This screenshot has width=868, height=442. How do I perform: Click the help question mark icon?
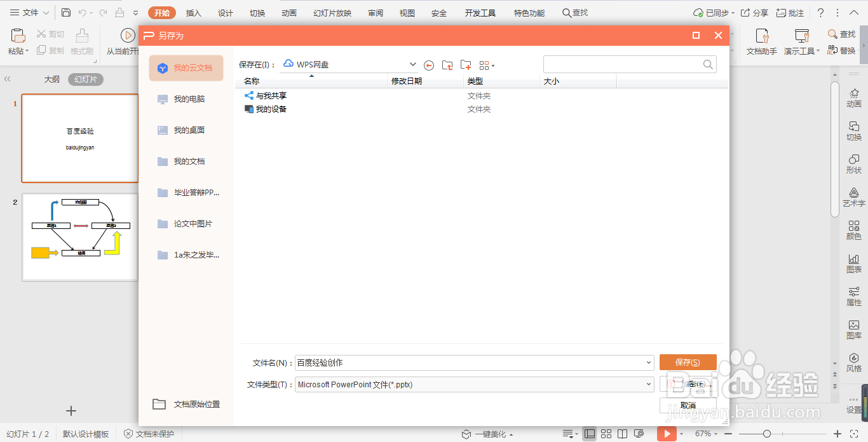820,13
